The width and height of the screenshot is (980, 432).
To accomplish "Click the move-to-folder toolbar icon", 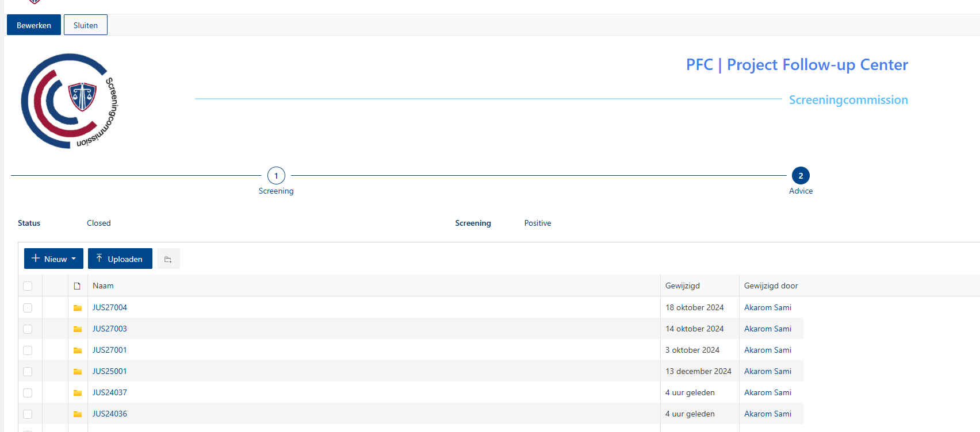I will 168,259.
